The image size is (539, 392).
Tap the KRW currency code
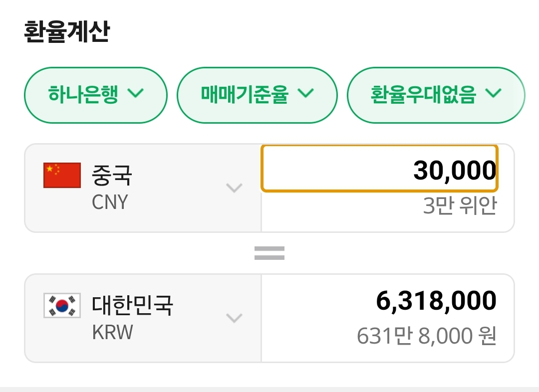[x=112, y=332]
